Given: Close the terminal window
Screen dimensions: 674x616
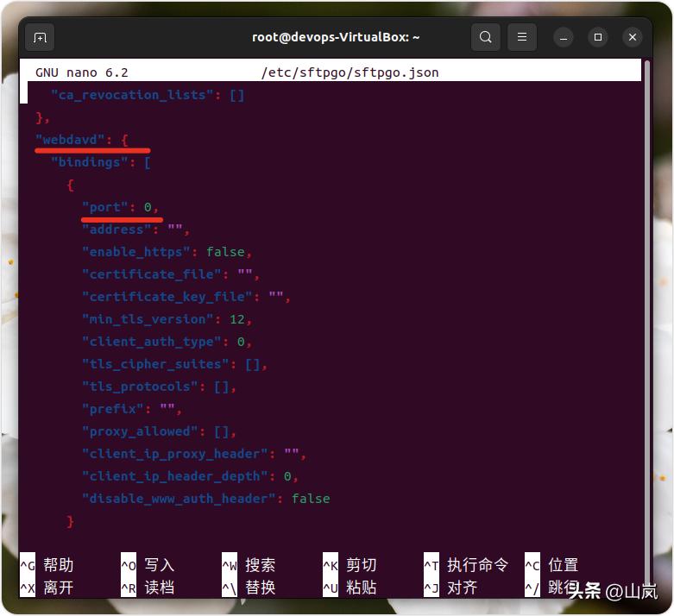Looking at the screenshot, I should [x=633, y=37].
